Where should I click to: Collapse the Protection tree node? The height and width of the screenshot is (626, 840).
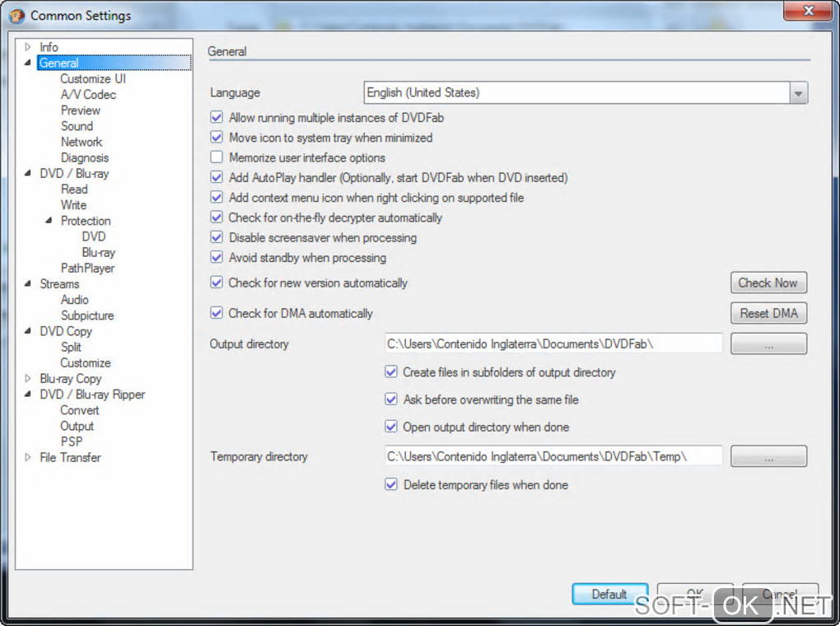click(x=49, y=220)
